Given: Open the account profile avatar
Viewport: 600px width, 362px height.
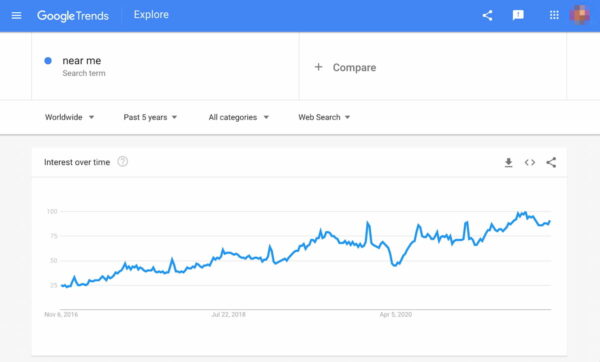Looking at the screenshot, I should (580, 15).
